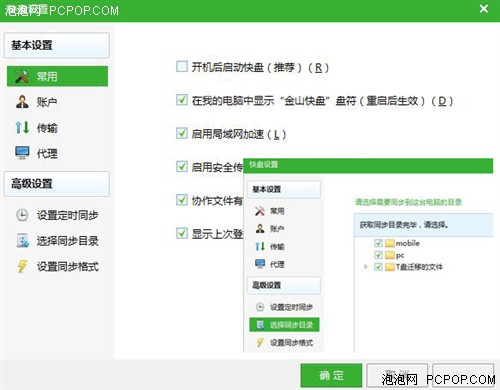Open the 代理 proxy monitor icon

[22, 153]
